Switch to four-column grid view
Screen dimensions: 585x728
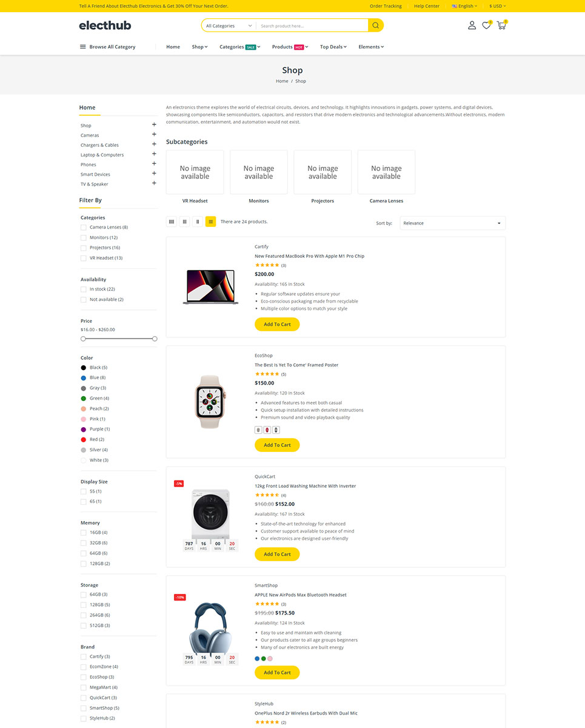172,222
